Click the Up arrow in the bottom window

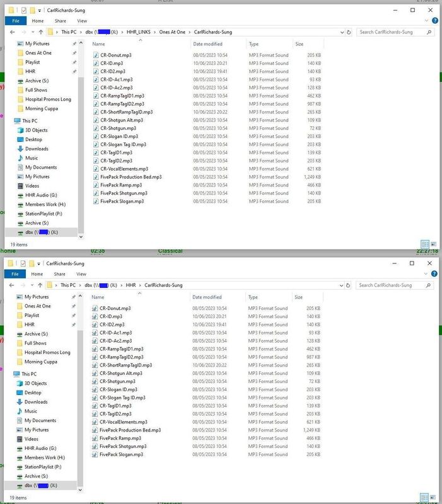40,285
